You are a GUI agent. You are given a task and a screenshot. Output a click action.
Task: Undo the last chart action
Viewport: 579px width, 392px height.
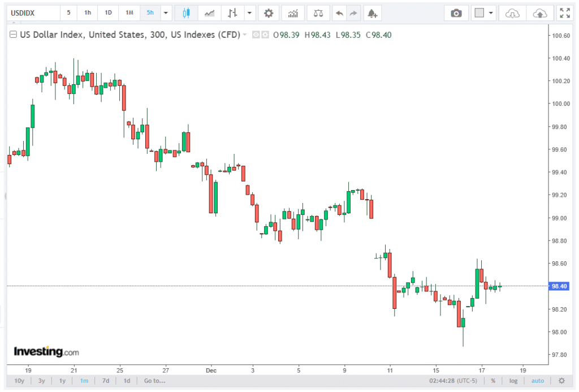pyautogui.click(x=339, y=12)
